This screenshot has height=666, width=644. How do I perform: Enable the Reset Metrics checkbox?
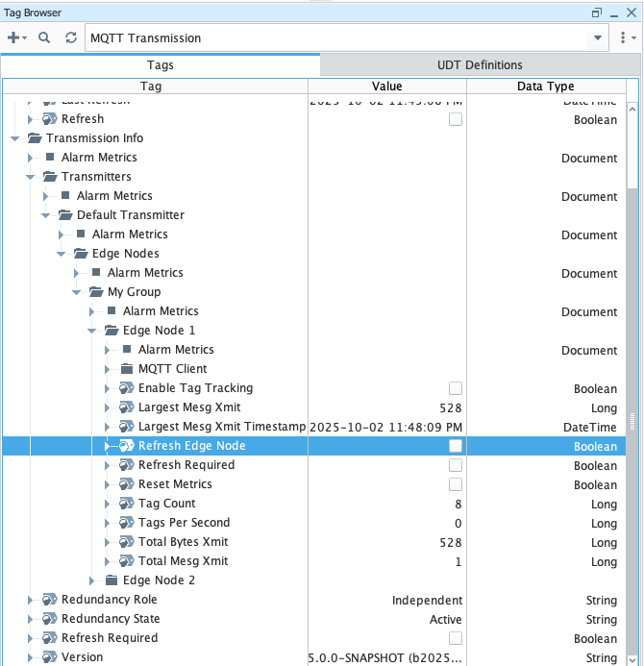point(456,484)
